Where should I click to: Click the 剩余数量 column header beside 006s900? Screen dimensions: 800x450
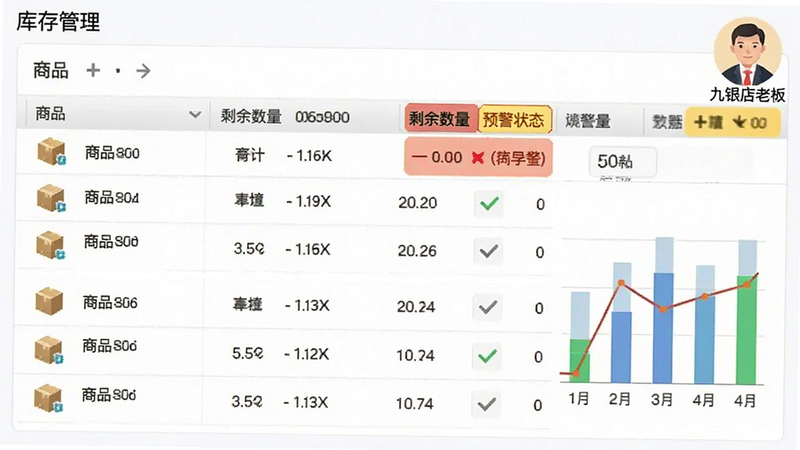[x=251, y=116]
